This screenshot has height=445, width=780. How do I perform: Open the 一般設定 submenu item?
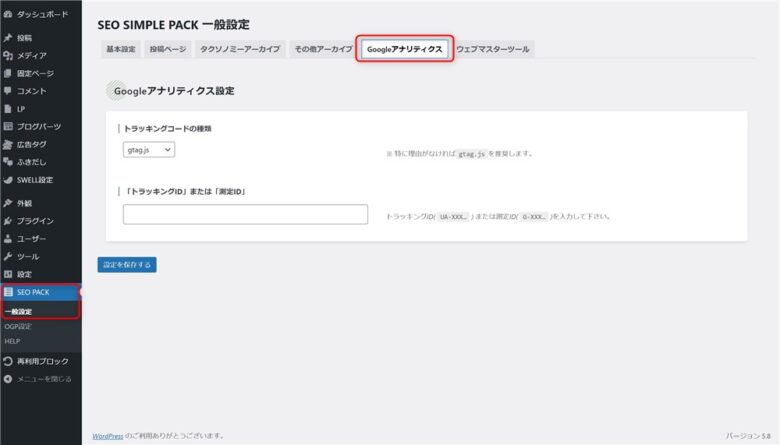(x=18, y=312)
